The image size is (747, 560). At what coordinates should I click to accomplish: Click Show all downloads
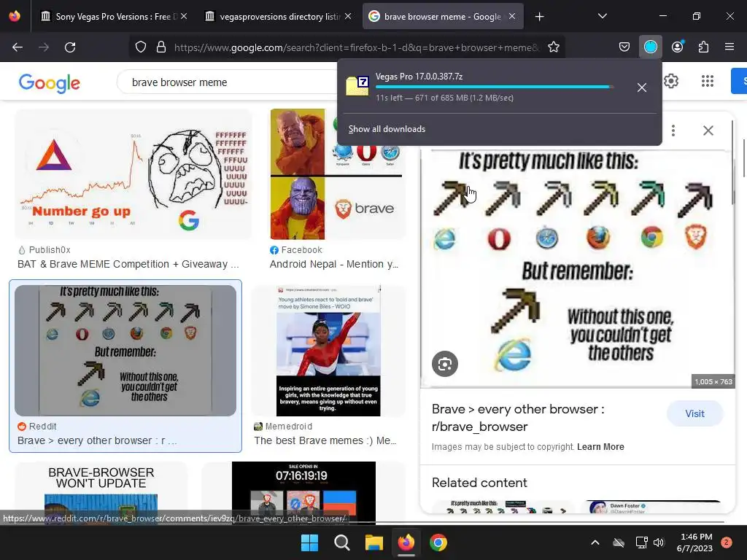[387, 129]
